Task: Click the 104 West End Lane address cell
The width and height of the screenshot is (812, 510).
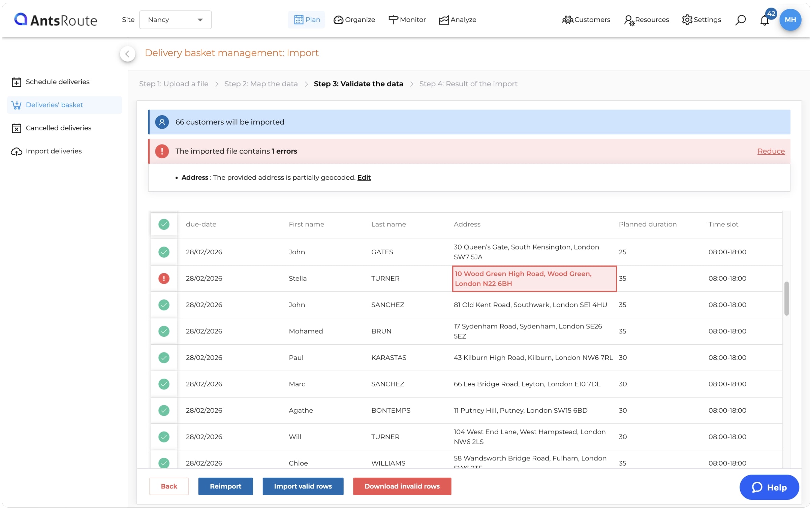Action: click(529, 437)
